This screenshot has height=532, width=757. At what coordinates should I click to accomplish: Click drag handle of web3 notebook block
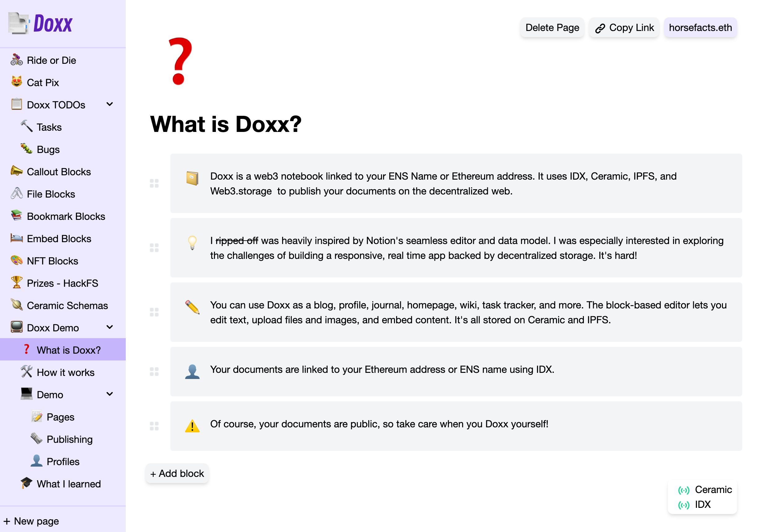coord(154,183)
